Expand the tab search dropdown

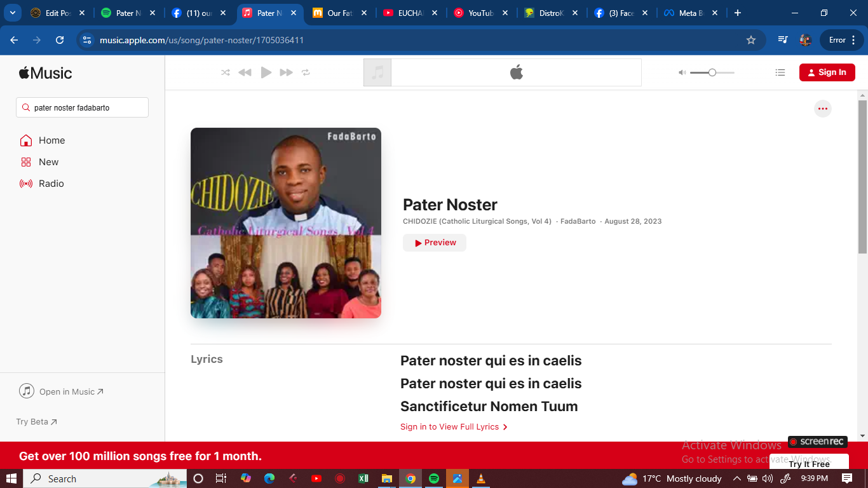[x=12, y=13]
